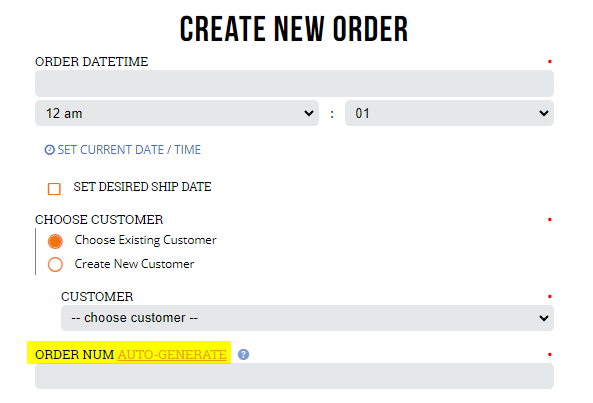
Task: Click the Set Current Date / Time link
Action: coord(129,150)
